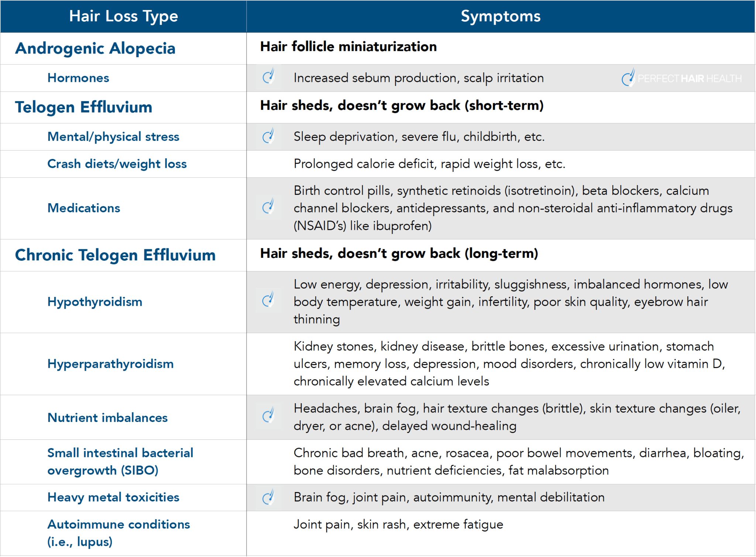The height and width of the screenshot is (557, 756).
Task: Select the Hair Loss Type column header
Action: pos(123,16)
